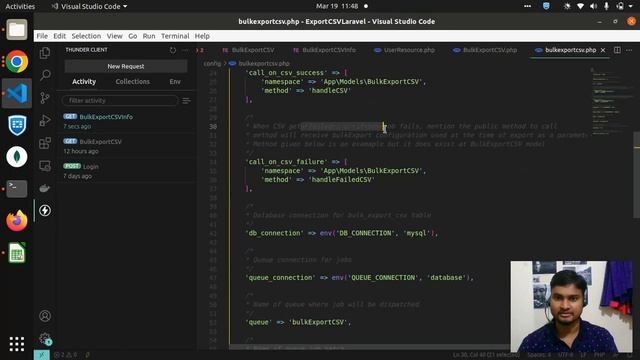Open the Accounts icon in activity bar
The image size is (640, 360).
tap(45, 316)
